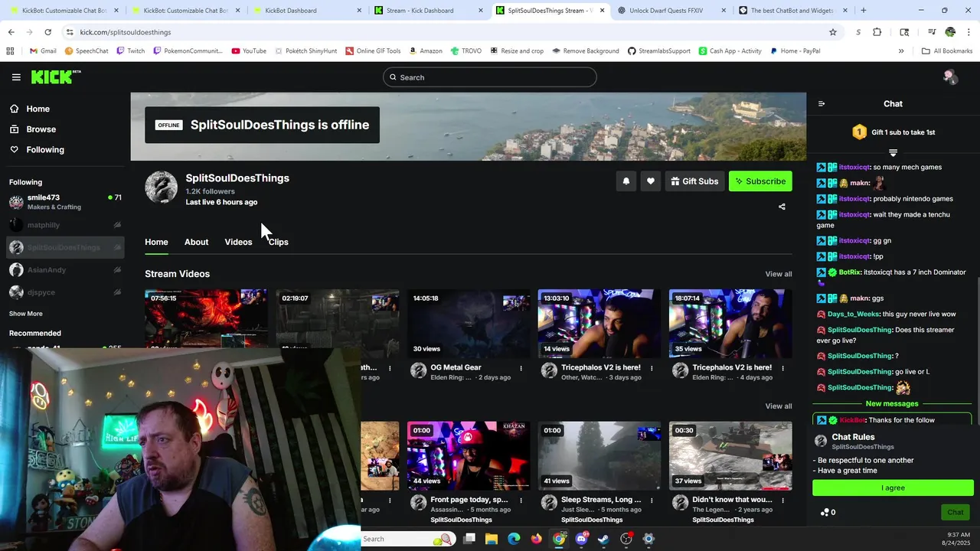Screen dimensions: 980x551
Task: Switch to the About tab
Action: [196, 242]
